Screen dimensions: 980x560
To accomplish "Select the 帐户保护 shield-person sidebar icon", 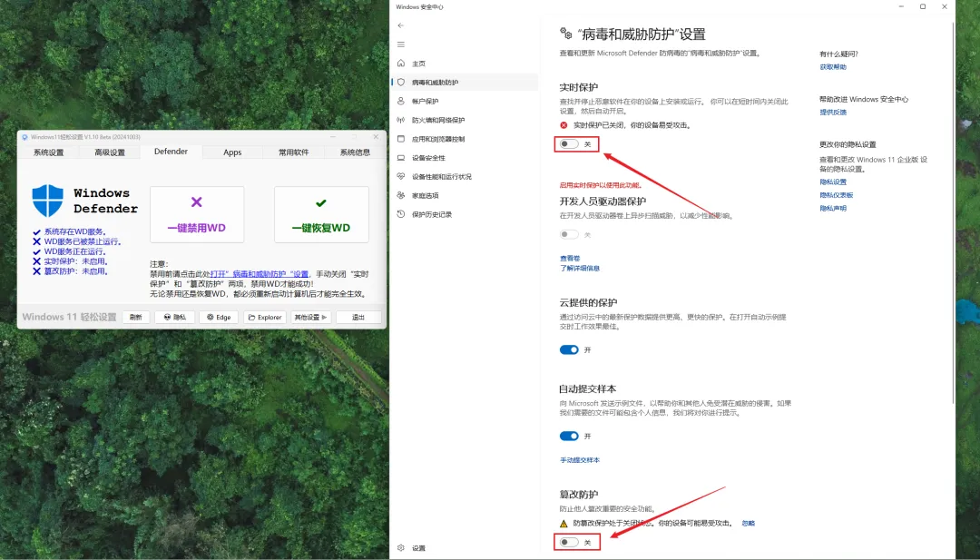I will [x=401, y=101].
